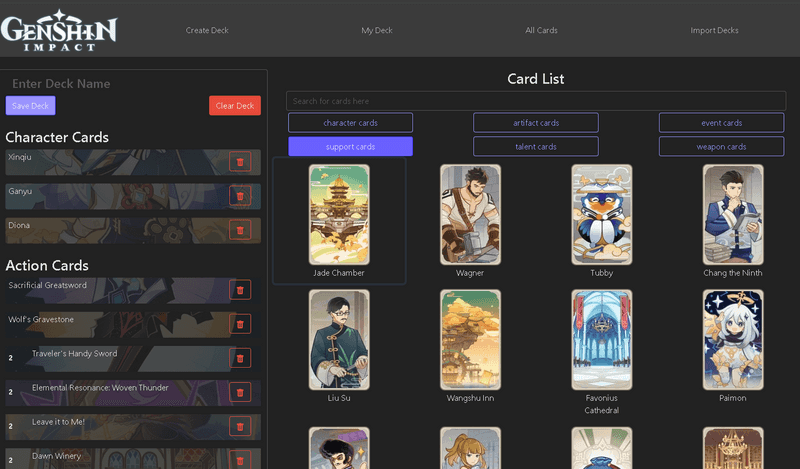Screen dimensions: 800x469
Task: Select Elemental Resonance: Woven Thunder row
Action: [x=133, y=393]
